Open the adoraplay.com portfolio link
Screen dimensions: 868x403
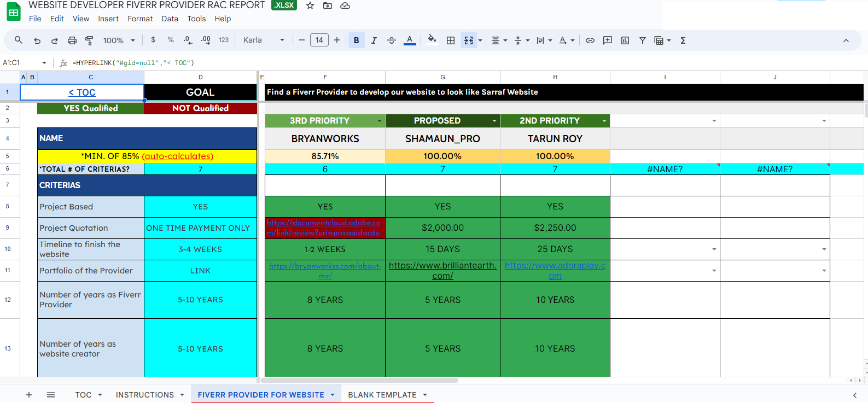point(555,271)
